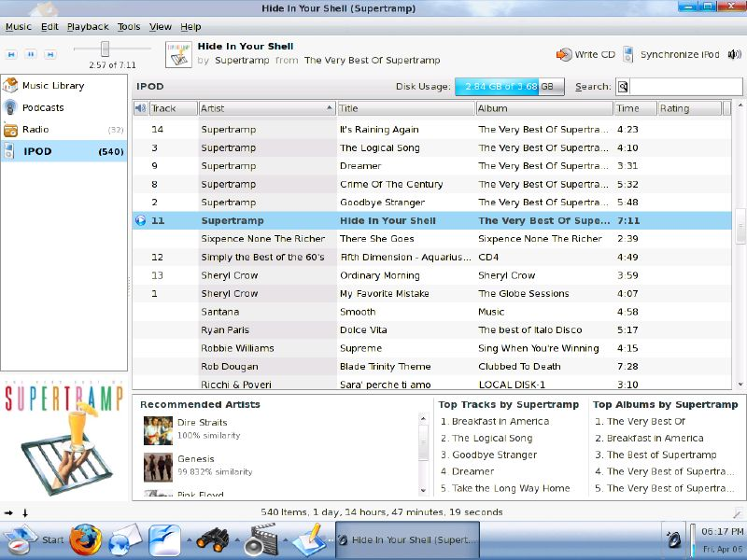Skip to the next track
The height and width of the screenshot is (560, 747).
pos(50,54)
